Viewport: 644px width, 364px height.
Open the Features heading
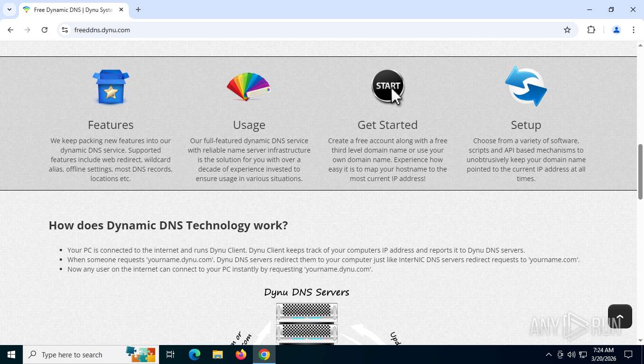pyautogui.click(x=111, y=125)
